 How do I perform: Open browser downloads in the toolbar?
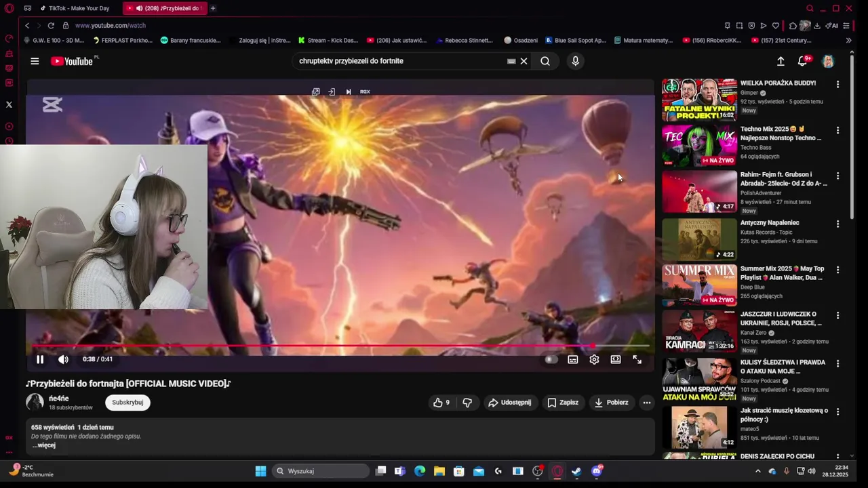[x=816, y=26]
